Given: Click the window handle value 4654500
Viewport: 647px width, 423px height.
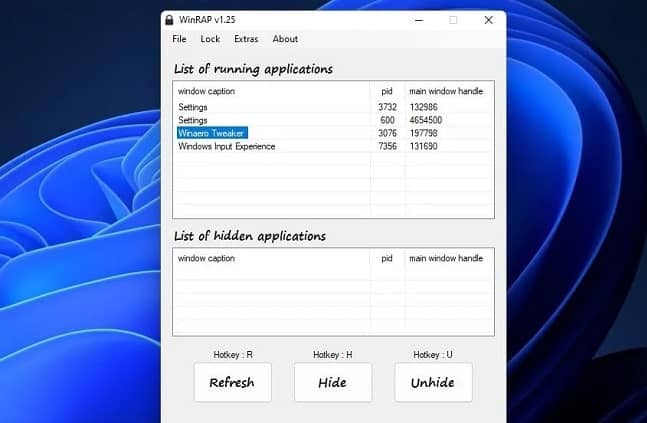Looking at the screenshot, I should 426,120.
